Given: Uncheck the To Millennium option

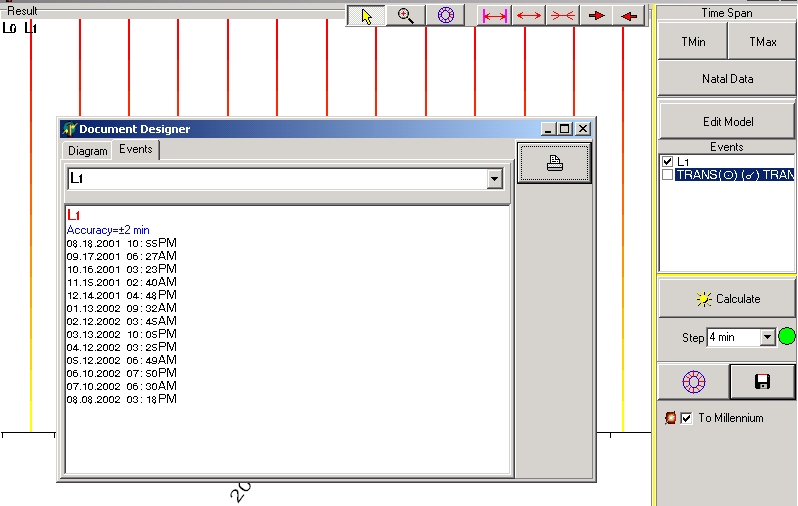Looking at the screenshot, I should pyautogui.click(x=686, y=418).
